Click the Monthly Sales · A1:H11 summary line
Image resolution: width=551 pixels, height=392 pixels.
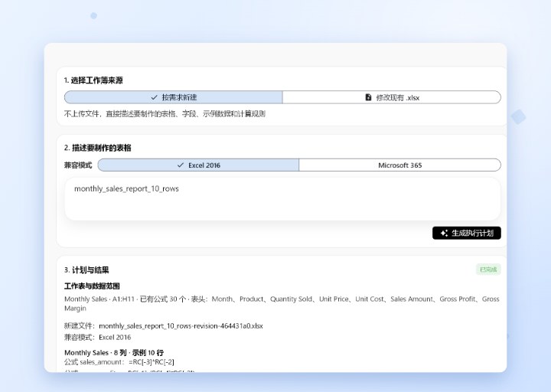point(282,304)
